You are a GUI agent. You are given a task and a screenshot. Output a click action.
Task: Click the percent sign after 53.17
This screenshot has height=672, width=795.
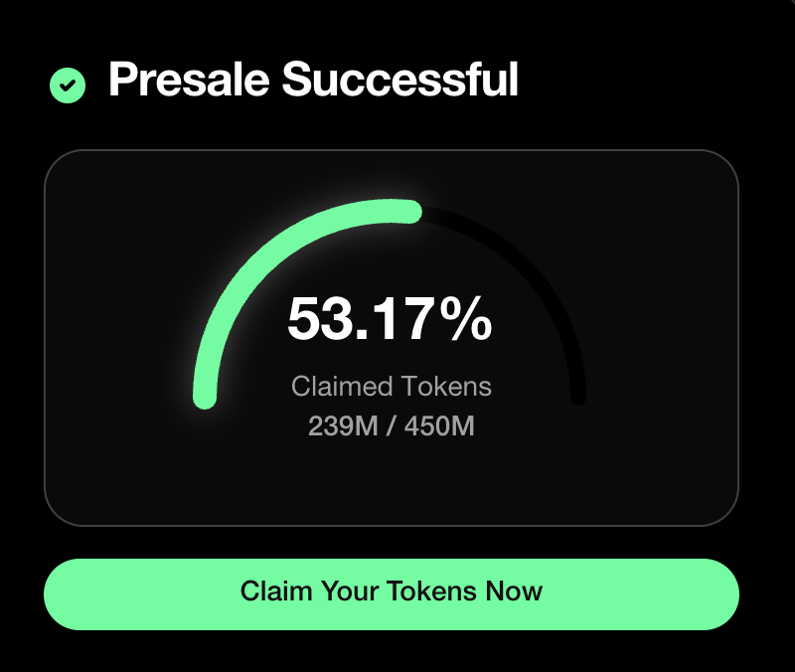[466, 319]
